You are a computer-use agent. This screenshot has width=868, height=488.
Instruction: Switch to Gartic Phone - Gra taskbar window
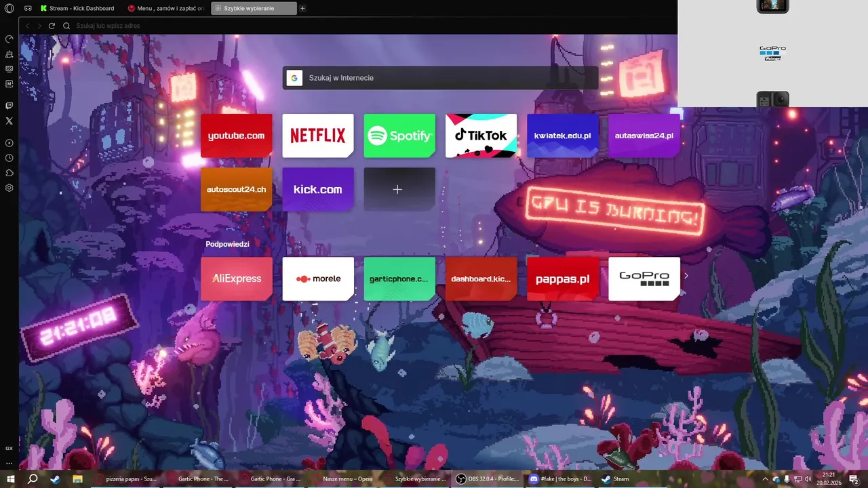tap(271, 479)
